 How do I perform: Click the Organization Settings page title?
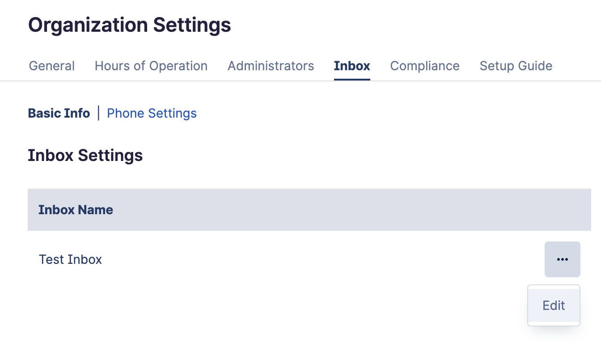click(x=130, y=25)
